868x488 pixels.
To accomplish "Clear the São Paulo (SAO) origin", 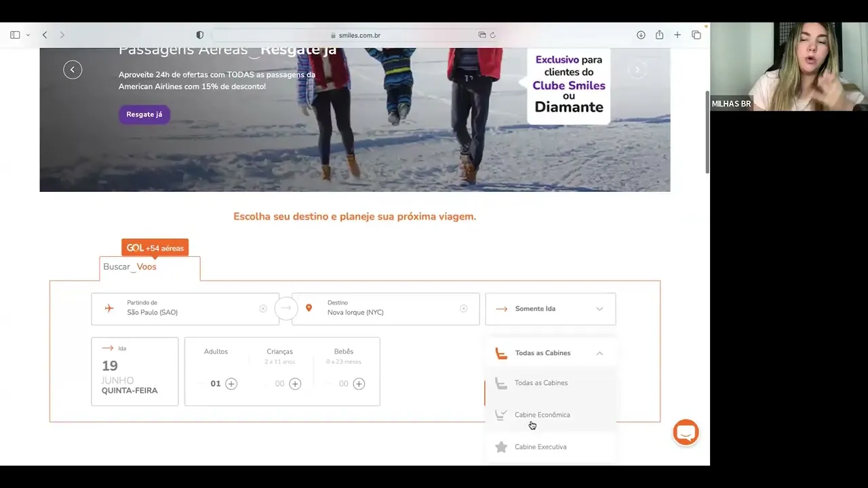I will click(x=263, y=308).
